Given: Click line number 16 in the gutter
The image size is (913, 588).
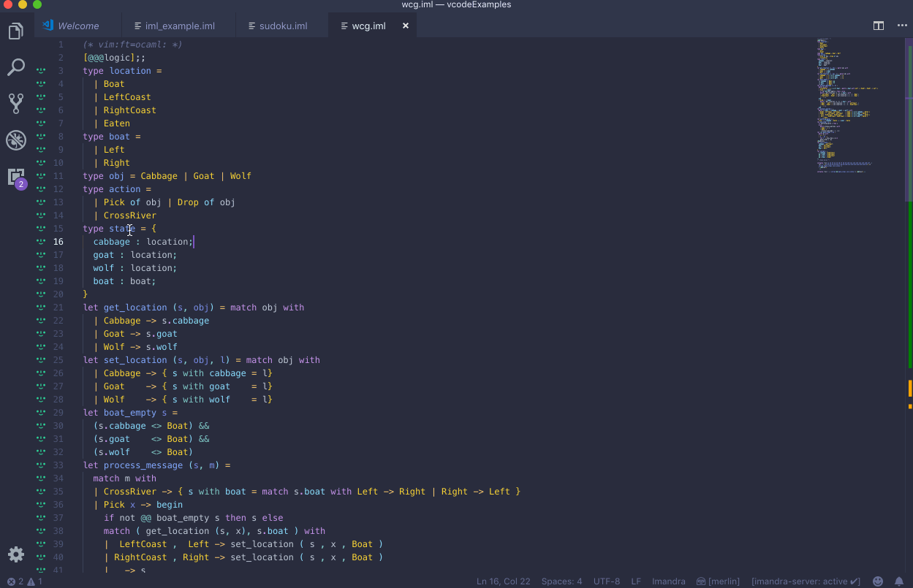Looking at the screenshot, I should (58, 242).
